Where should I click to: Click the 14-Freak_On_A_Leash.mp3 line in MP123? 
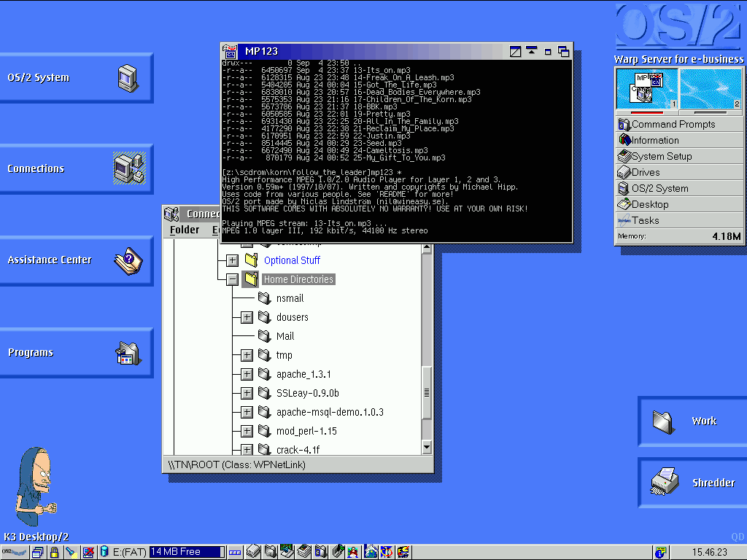click(x=338, y=77)
